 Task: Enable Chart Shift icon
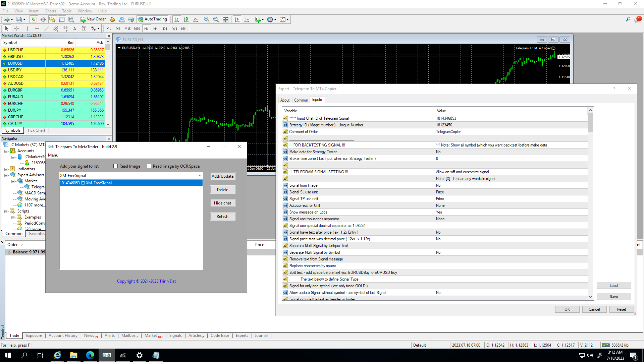coord(247,19)
